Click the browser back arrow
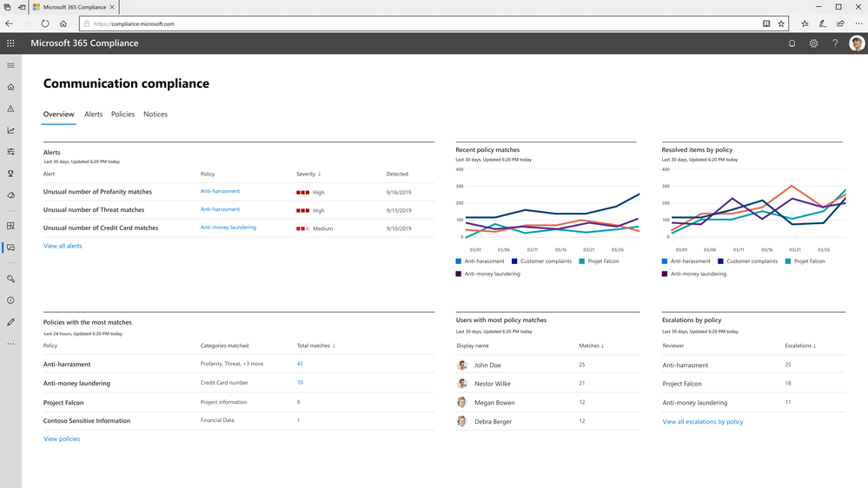The width and height of the screenshot is (868, 488). 10,23
